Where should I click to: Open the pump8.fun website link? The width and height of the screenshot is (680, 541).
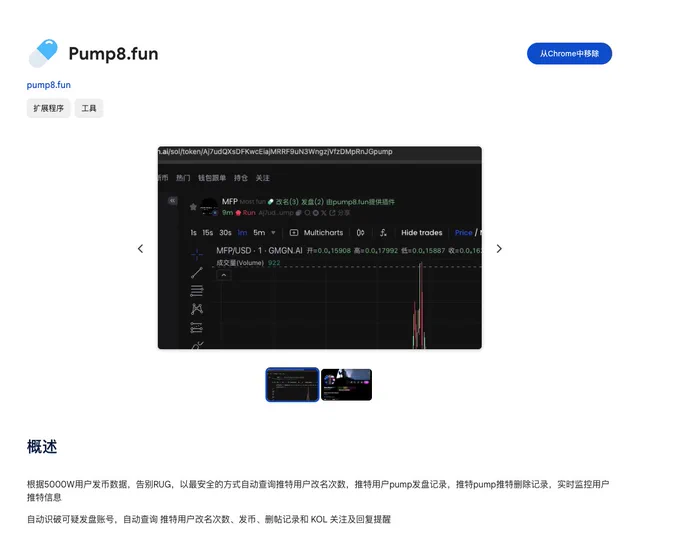(x=49, y=85)
